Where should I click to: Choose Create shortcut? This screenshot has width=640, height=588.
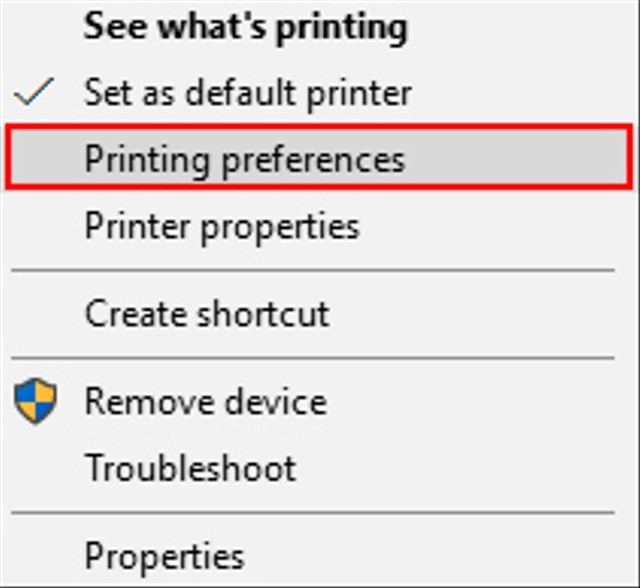pos(207,314)
